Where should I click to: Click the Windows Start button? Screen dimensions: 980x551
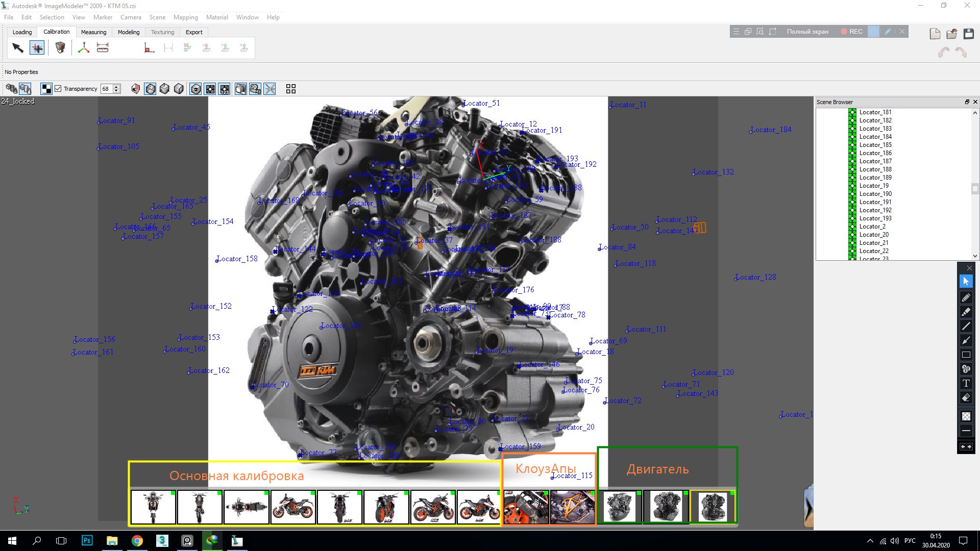(x=12, y=540)
